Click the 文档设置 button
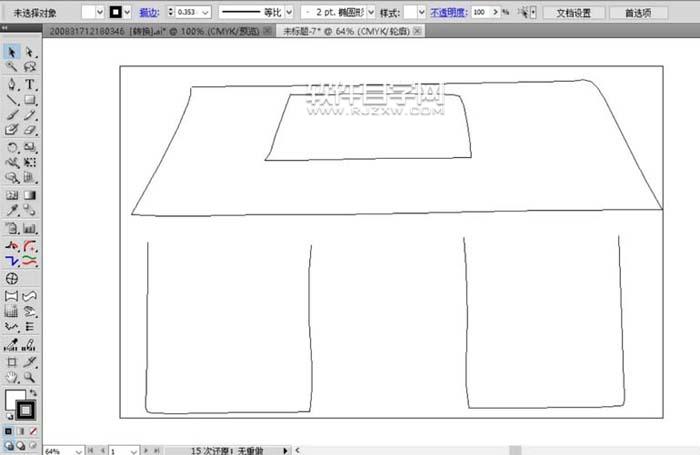 (x=574, y=13)
